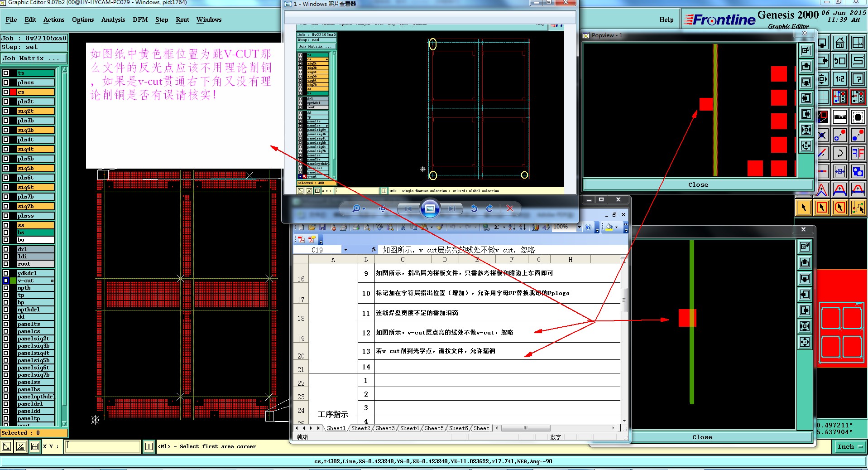Open the Name Box dropdown beside C19
This screenshot has height=470, width=868.
pos(345,250)
